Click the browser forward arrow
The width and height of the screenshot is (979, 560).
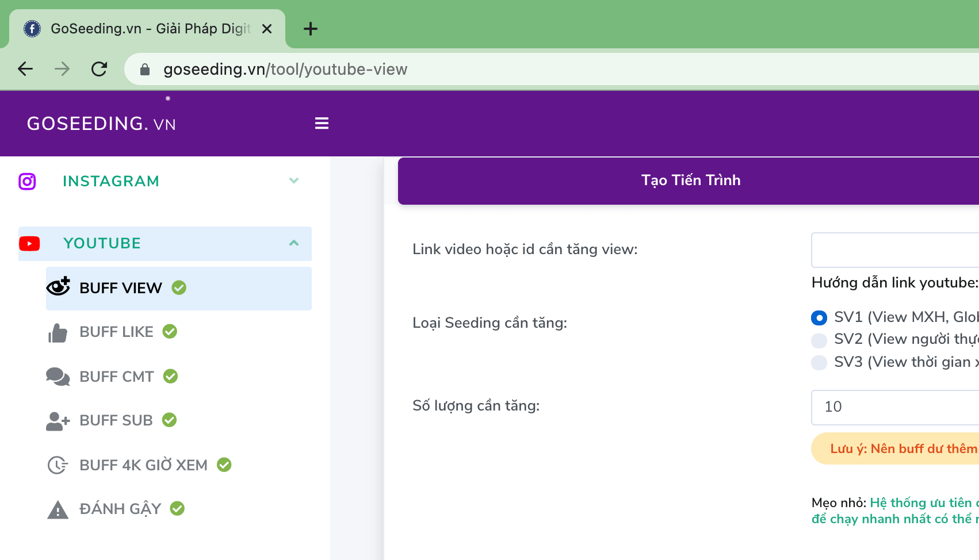62,69
